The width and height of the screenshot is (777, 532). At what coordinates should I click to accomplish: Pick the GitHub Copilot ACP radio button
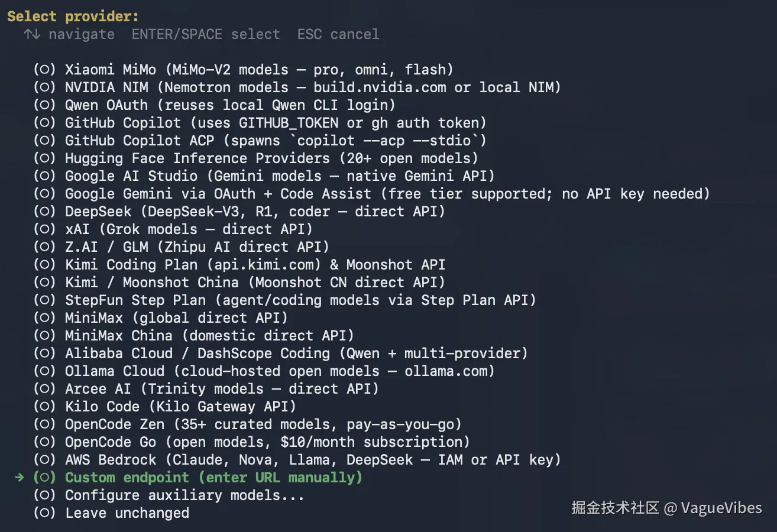(x=44, y=141)
